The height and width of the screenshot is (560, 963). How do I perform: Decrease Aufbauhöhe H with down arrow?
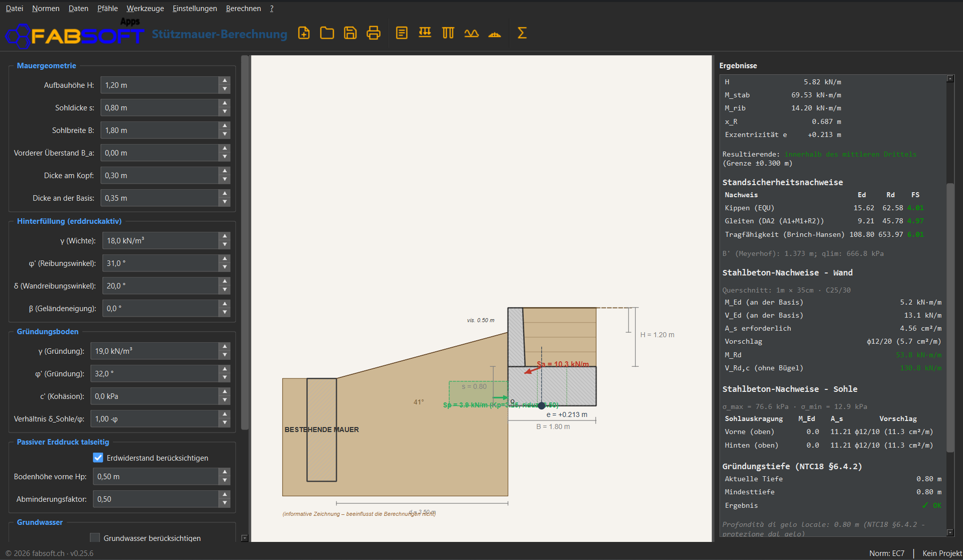pos(225,89)
